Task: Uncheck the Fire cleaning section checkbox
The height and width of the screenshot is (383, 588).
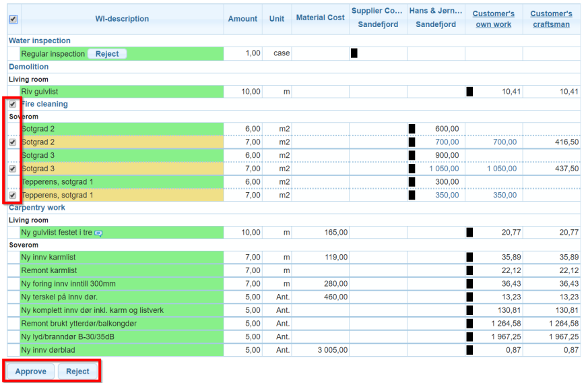Action: coord(13,105)
